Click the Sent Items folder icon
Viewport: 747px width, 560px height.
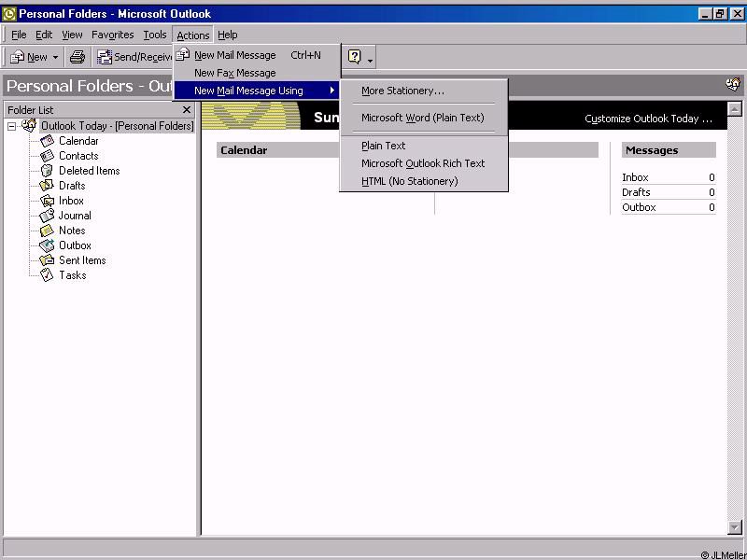tap(48, 260)
